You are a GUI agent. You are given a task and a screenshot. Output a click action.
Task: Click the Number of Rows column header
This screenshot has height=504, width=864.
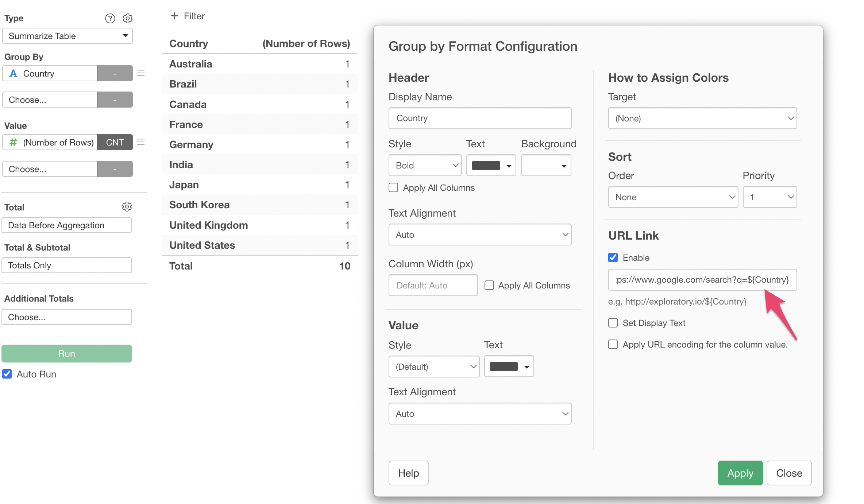click(x=306, y=44)
